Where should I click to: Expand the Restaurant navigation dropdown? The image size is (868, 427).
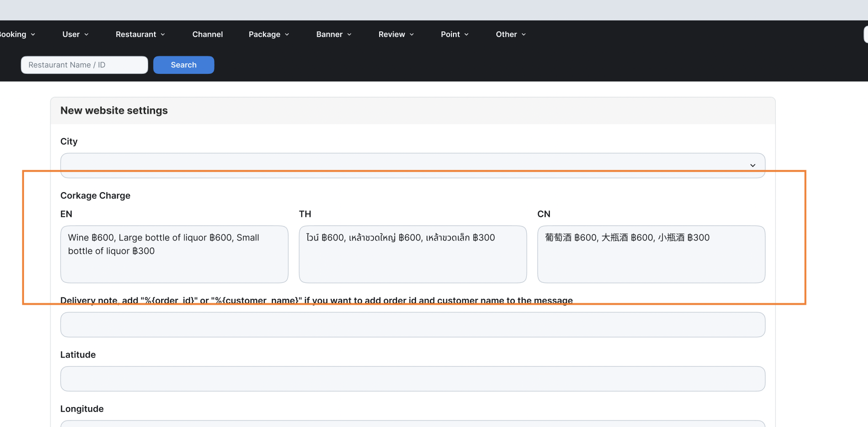point(140,34)
